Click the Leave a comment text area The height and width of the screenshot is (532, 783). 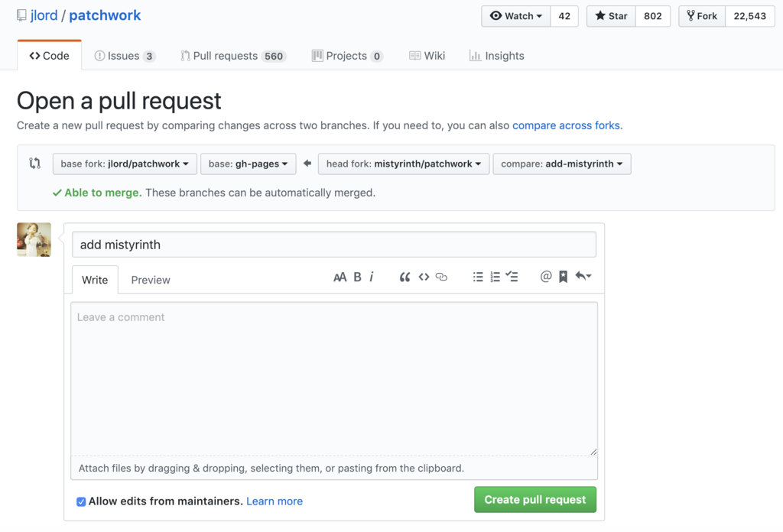click(x=334, y=378)
